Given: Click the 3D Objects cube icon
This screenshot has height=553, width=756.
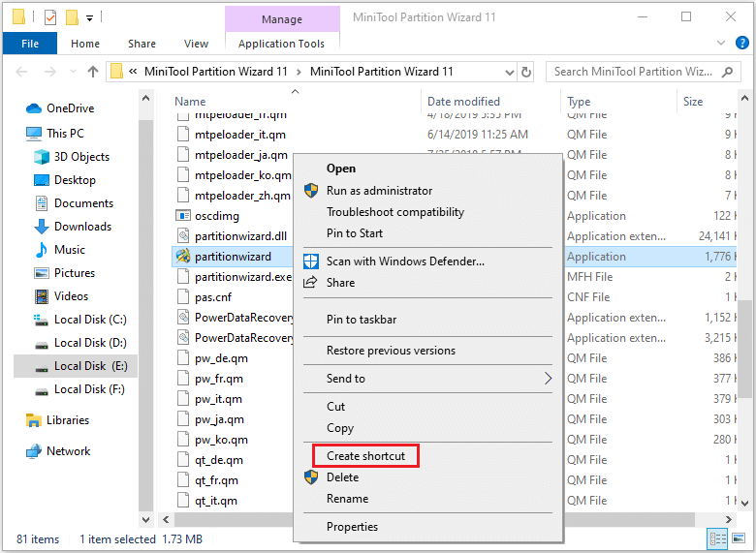Looking at the screenshot, I should [42, 157].
